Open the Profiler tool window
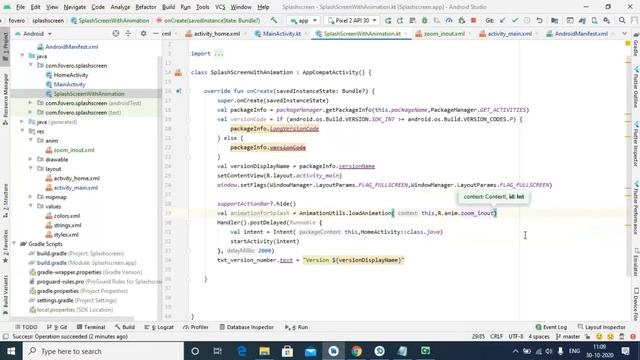640x360 pixels. (196, 327)
